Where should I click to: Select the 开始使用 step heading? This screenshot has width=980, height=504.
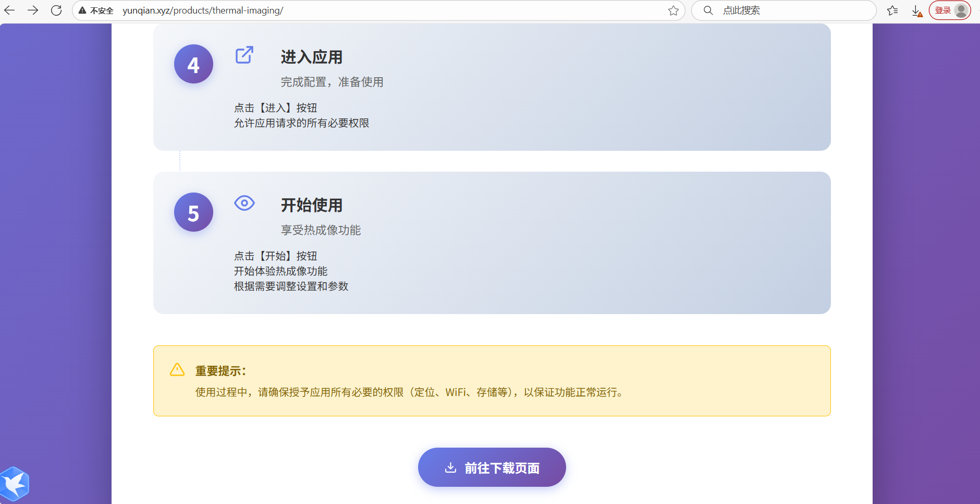coord(311,206)
